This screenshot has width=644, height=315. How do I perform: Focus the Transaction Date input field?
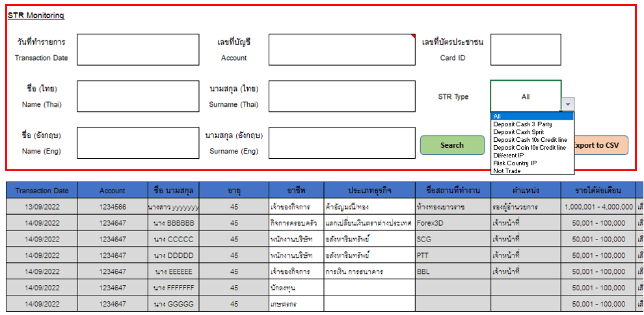138,49
